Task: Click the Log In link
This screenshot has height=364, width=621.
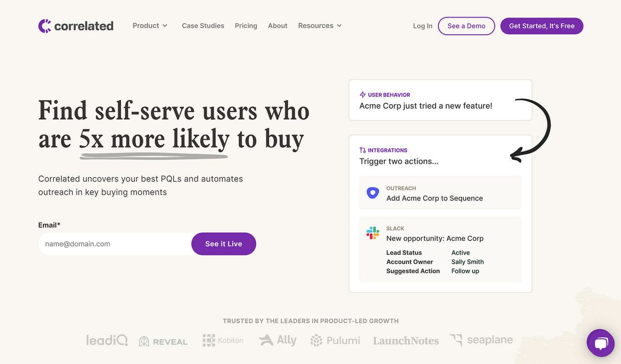Action: 422,26
